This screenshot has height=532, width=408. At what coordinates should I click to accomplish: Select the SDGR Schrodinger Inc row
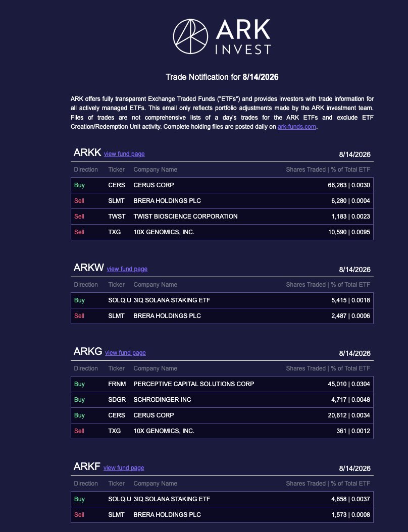(x=222, y=400)
